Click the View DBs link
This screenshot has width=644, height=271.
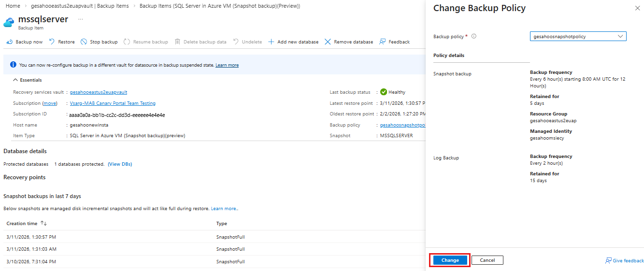120,164
